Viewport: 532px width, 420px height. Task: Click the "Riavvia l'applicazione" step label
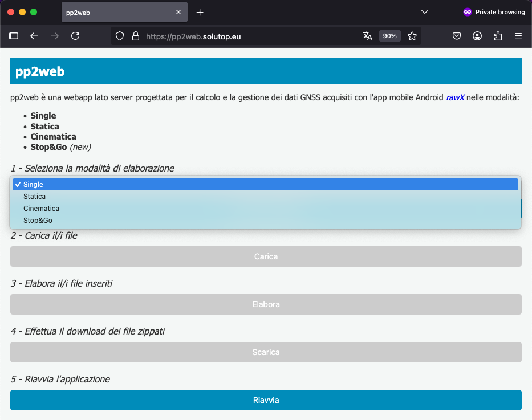coord(60,379)
